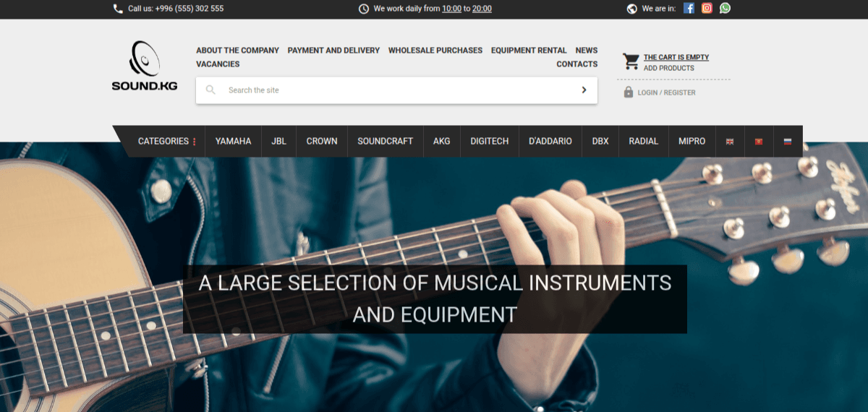Click the lock icon beside Login

629,93
